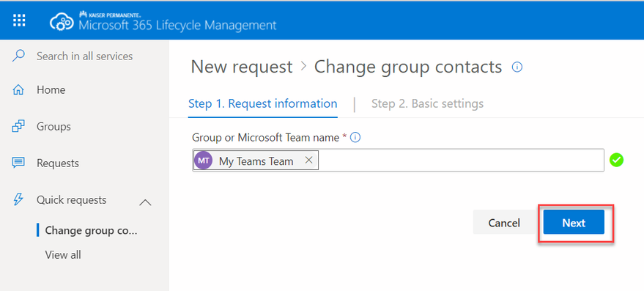Select Change group contacts quick request
This screenshot has width=644, height=291.
pos(91,230)
